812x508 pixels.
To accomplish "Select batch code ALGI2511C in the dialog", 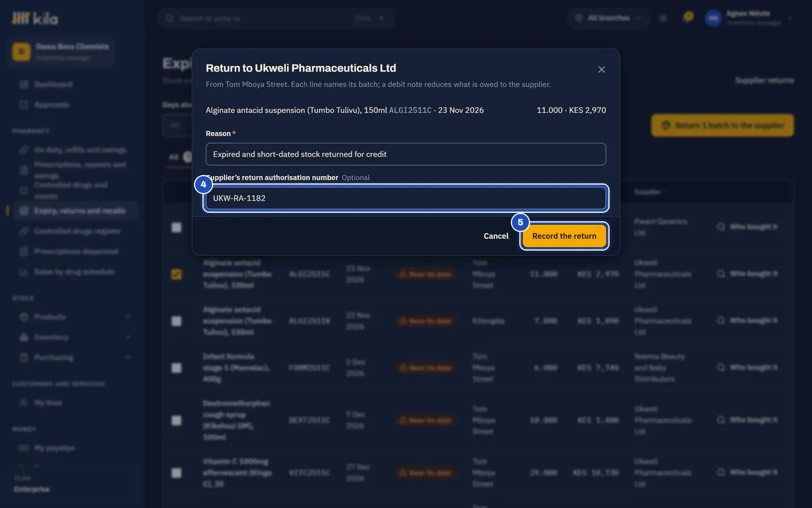I will click(x=410, y=110).
